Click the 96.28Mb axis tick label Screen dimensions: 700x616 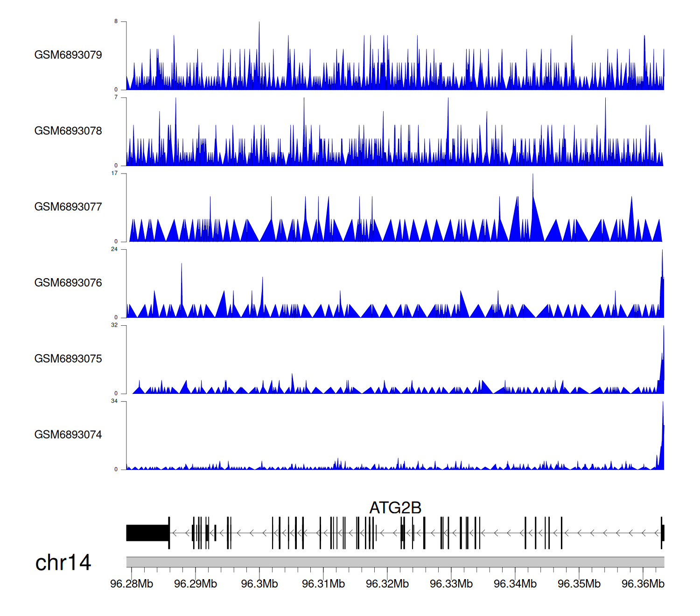[x=132, y=584]
